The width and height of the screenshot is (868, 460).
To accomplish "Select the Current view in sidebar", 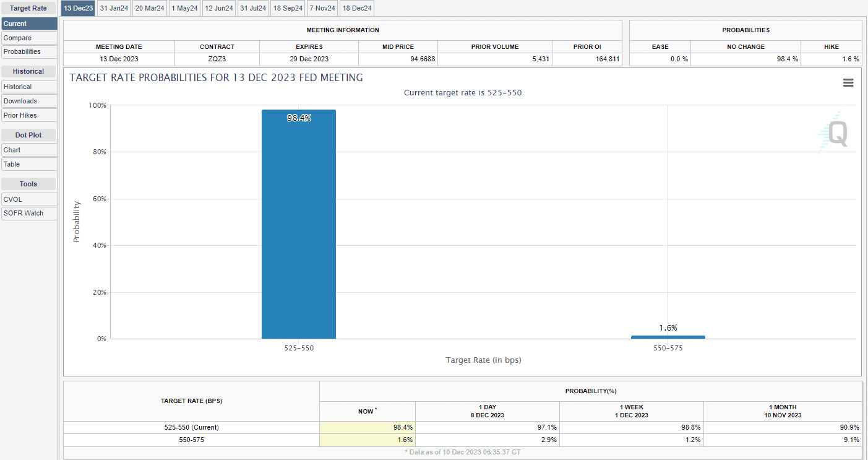I will [29, 24].
